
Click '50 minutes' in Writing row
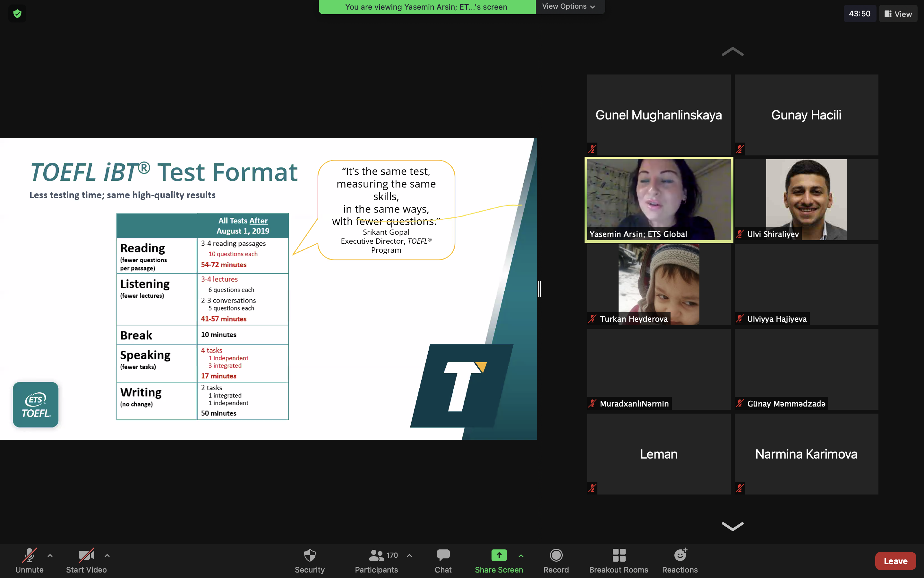coord(219,413)
